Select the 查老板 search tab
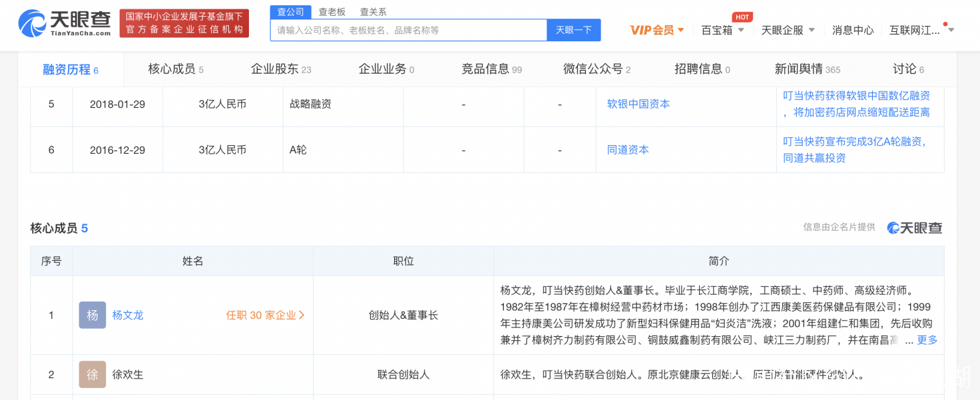This screenshot has width=980, height=400. 332,11
